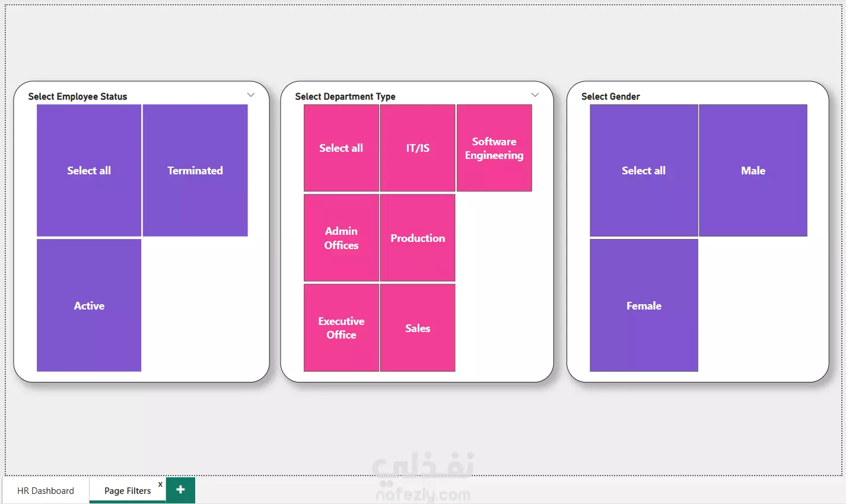Select the Admin Offices department tile

pyautogui.click(x=341, y=238)
